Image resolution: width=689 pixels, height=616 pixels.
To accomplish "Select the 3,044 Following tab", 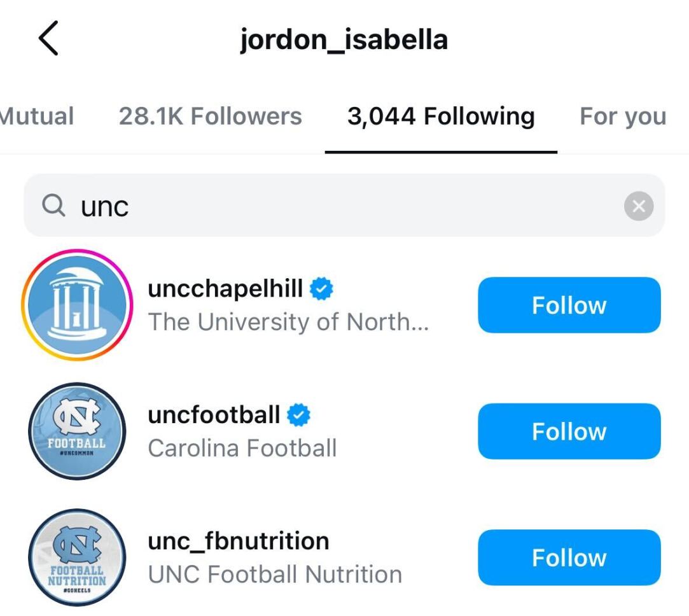I will pyautogui.click(x=441, y=116).
